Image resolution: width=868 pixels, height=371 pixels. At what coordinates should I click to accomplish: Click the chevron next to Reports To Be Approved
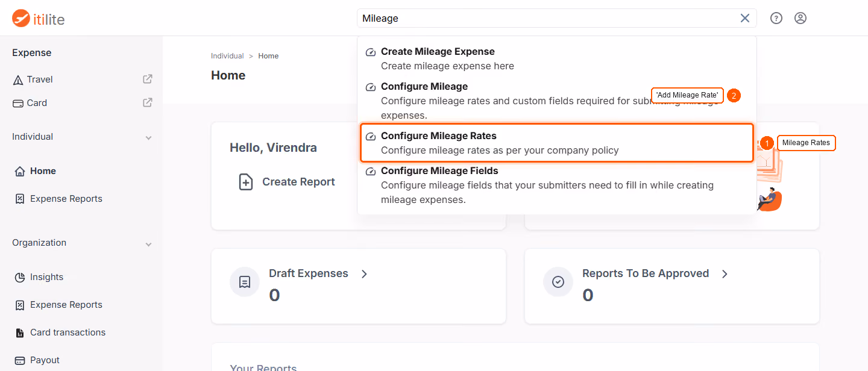tap(725, 274)
